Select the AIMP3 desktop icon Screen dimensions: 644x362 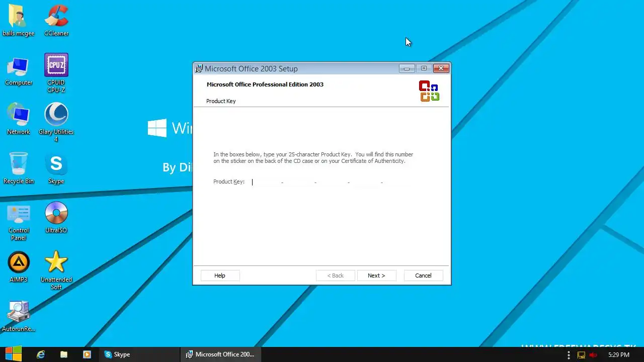19,267
